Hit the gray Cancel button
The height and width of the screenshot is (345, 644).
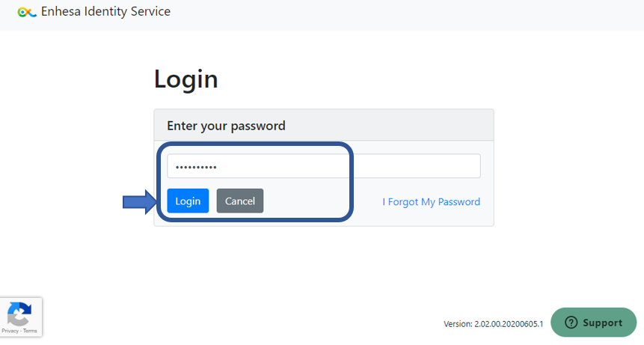240,201
